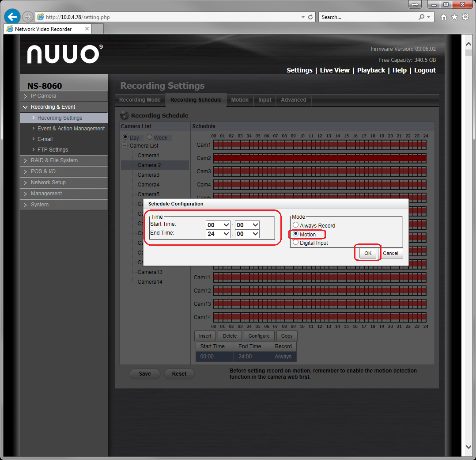
Task: Click the browser address bar URL
Action: pyautogui.click(x=168, y=17)
